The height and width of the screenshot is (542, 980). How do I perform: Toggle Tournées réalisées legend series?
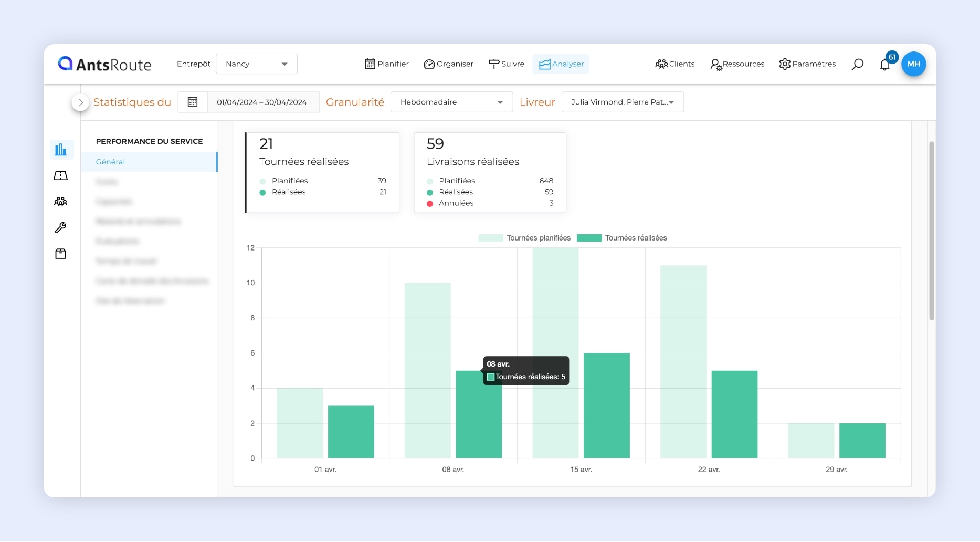point(622,238)
